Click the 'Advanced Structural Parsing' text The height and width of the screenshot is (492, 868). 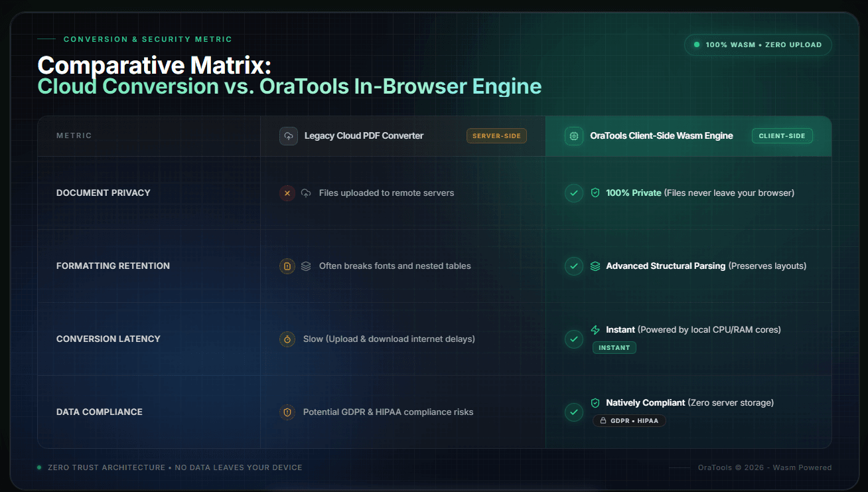(666, 266)
